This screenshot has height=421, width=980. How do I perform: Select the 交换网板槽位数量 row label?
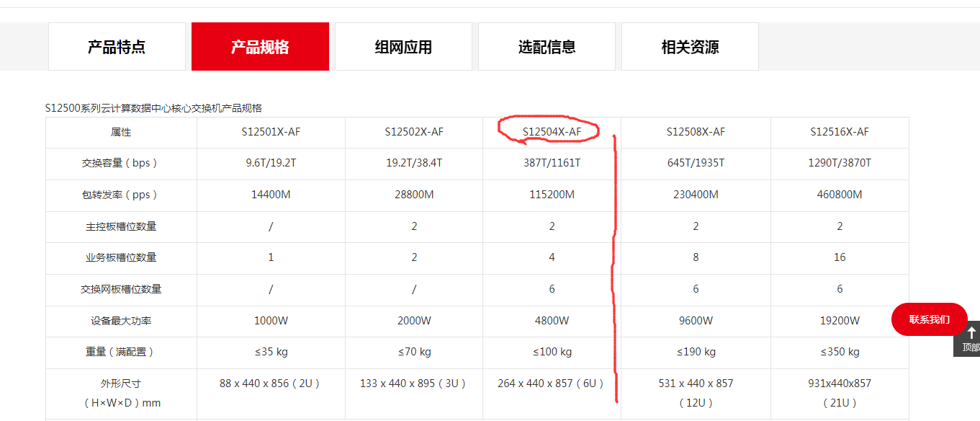pyautogui.click(x=121, y=289)
